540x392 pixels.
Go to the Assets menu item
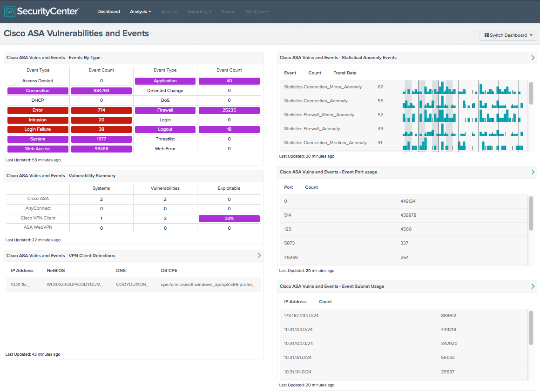[x=228, y=11]
